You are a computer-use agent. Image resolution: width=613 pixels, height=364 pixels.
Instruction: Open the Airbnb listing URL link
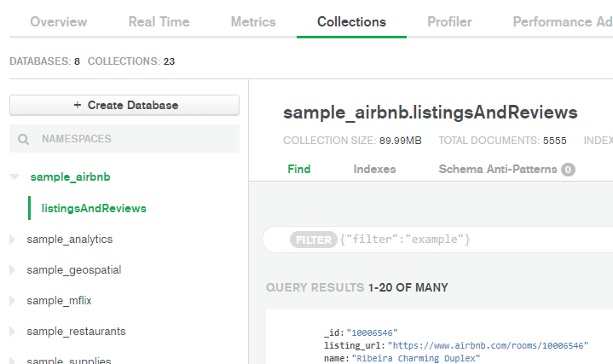tap(488, 346)
